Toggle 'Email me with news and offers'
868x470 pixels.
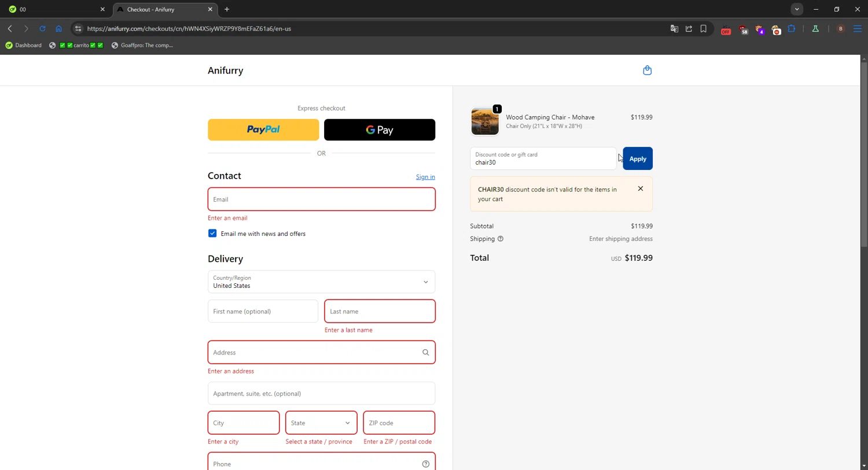click(212, 234)
